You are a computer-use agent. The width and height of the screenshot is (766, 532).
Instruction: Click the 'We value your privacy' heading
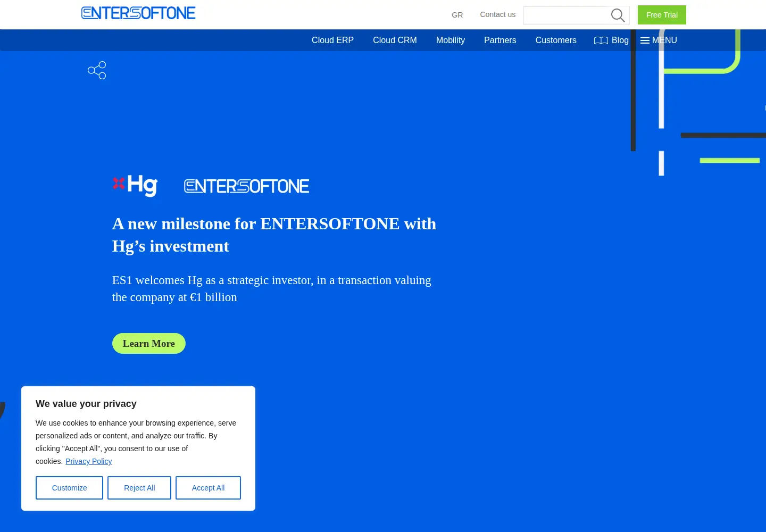86,404
